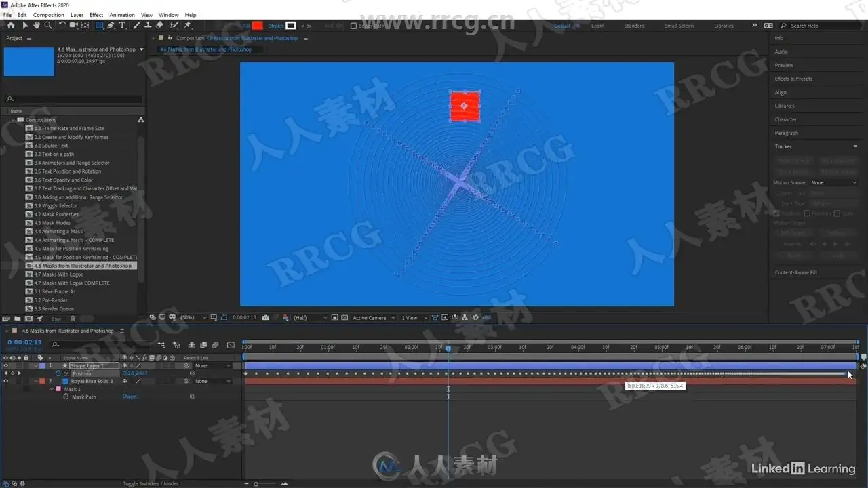Hide Shape Layer 1 with its eye icon
This screenshot has width=868, height=488.
pyautogui.click(x=6, y=366)
